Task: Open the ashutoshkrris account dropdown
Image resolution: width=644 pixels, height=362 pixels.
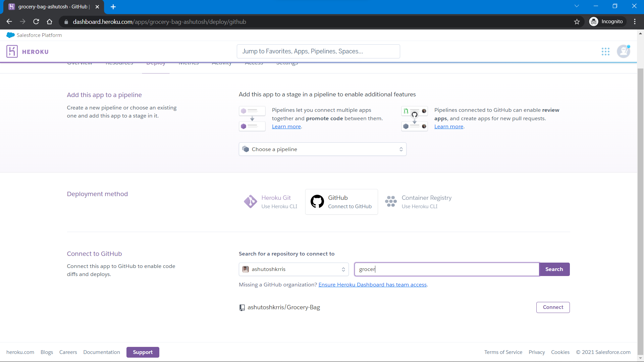Action: pos(294,269)
